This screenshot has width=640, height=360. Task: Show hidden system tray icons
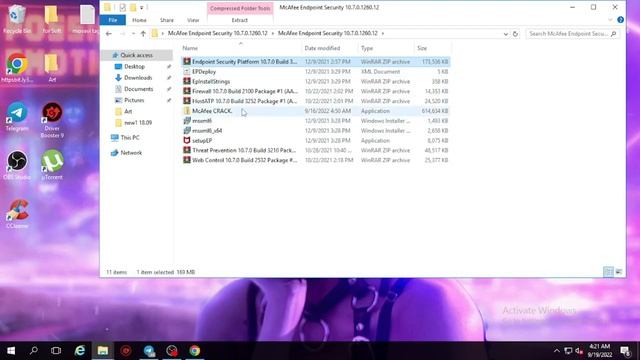click(556, 351)
